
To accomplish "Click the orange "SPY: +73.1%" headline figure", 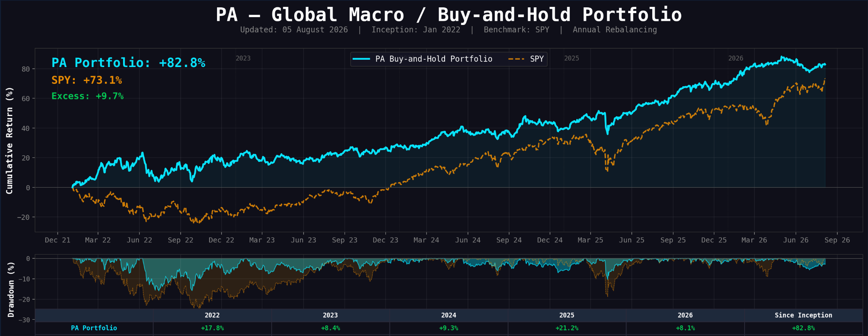I will point(87,80).
